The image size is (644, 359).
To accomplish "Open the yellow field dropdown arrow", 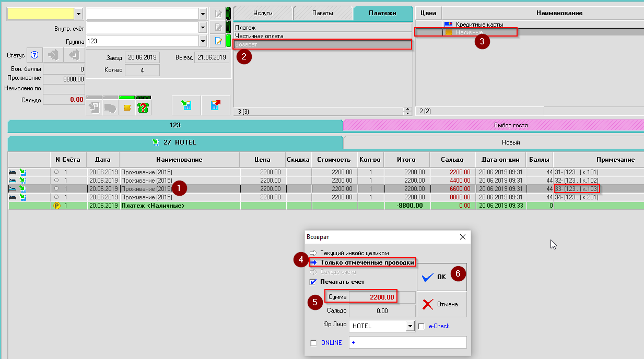I will pos(78,14).
